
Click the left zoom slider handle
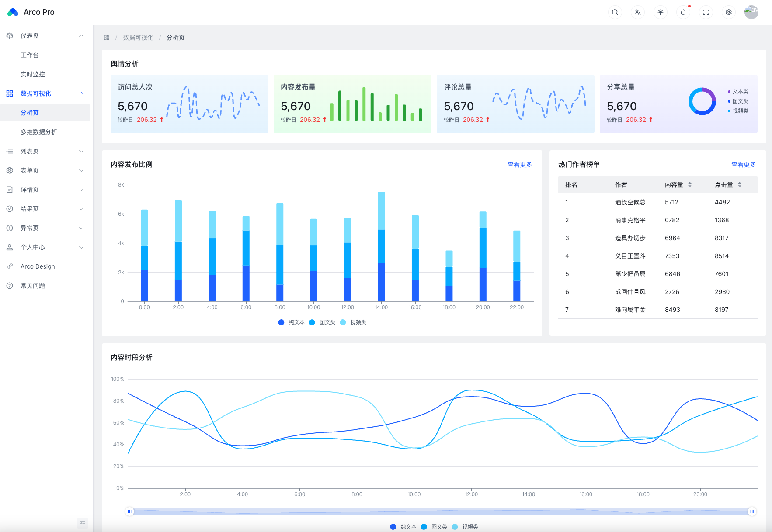pos(129,511)
